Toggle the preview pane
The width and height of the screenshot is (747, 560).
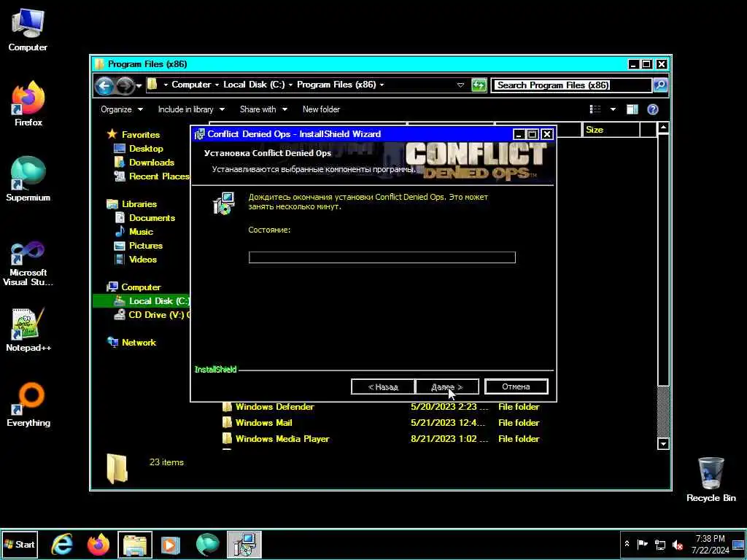click(x=632, y=109)
